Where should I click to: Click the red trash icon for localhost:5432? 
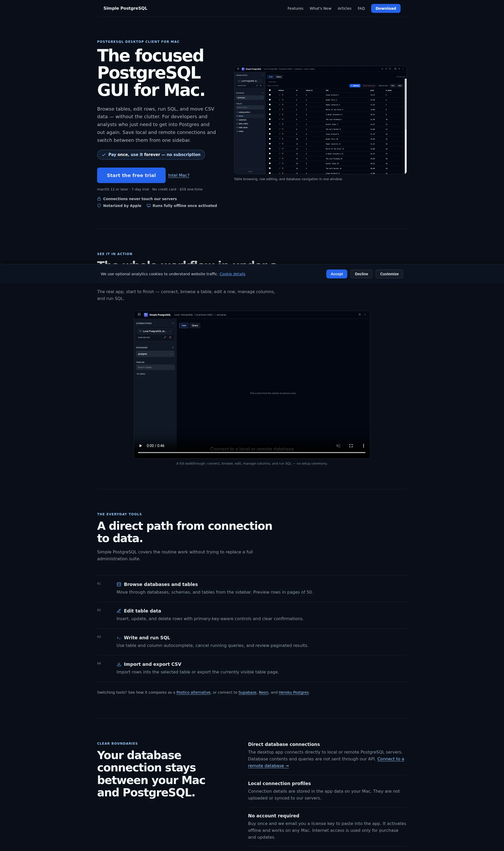coord(170,337)
